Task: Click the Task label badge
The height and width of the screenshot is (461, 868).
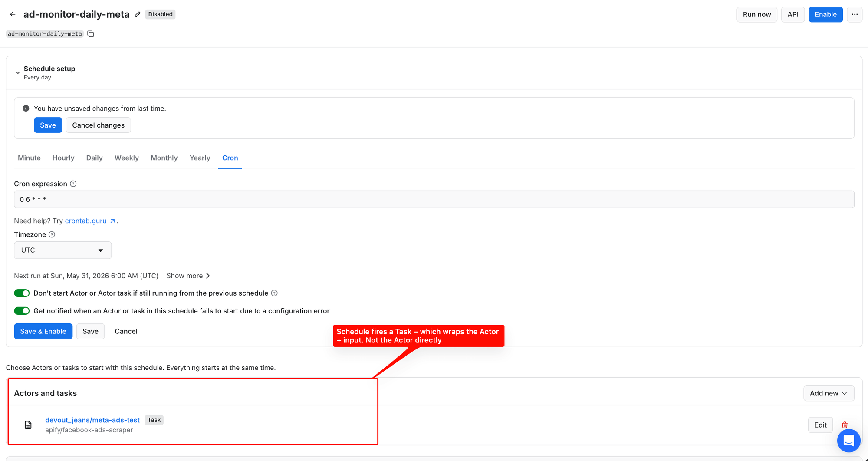Action: point(154,420)
